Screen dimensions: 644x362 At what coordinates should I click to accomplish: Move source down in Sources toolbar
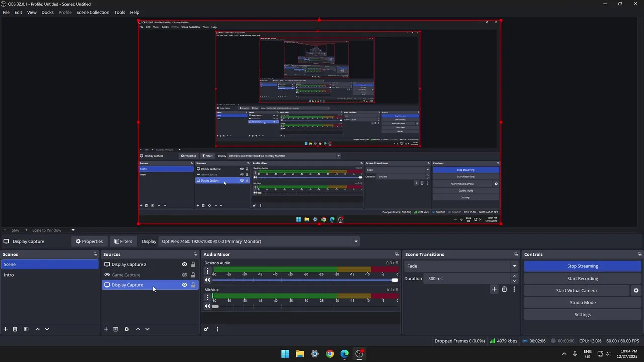tap(147, 329)
